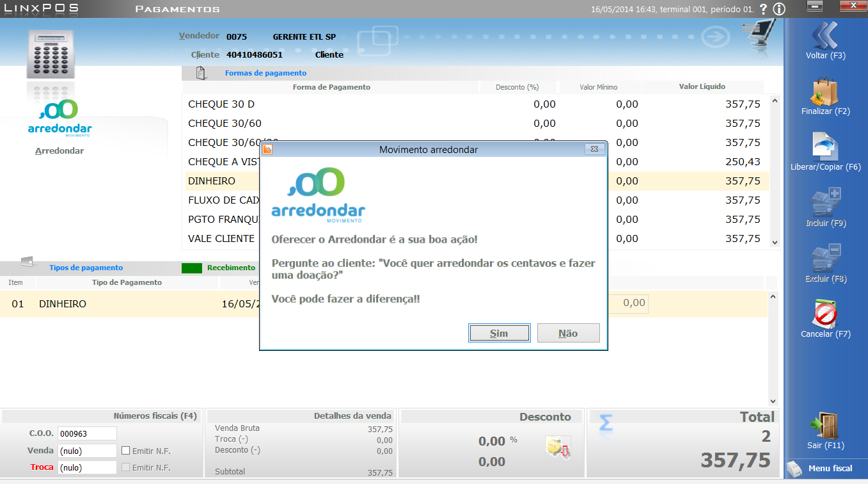Click the Finalizar (F2) shopping bag icon
Screen dimensions: 868x484
coord(825,92)
